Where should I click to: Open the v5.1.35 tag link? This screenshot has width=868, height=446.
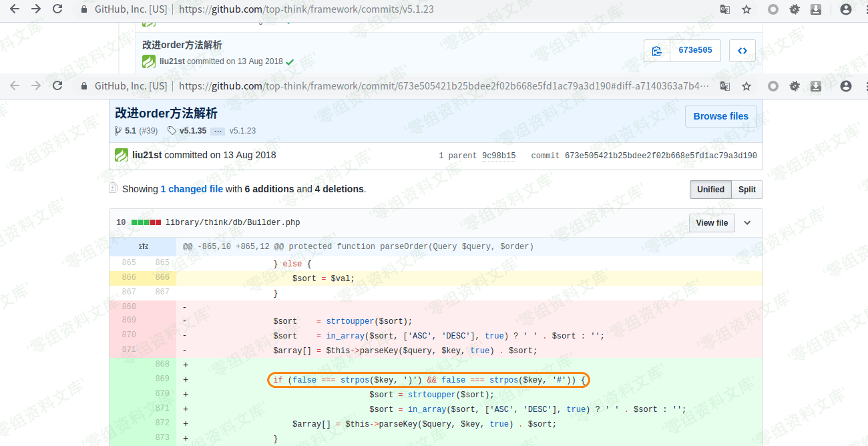pyautogui.click(x=192, y=131)
